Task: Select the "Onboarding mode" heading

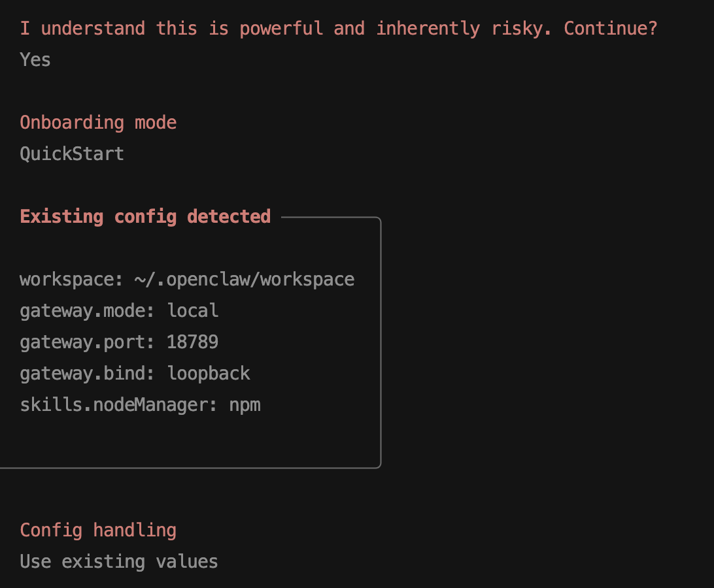Action: click(x=98, y=123)
